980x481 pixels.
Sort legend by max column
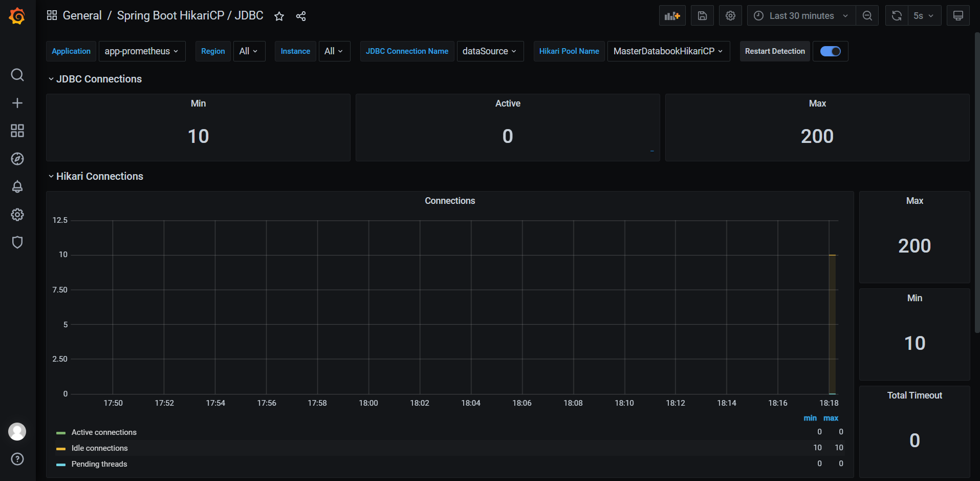pyautogui.click(x=831, y=418)
